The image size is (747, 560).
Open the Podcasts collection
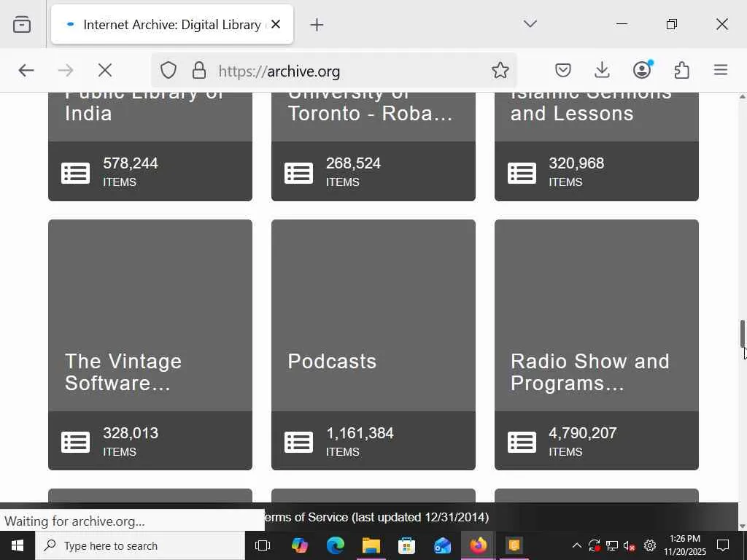click(x=373, y=344)
